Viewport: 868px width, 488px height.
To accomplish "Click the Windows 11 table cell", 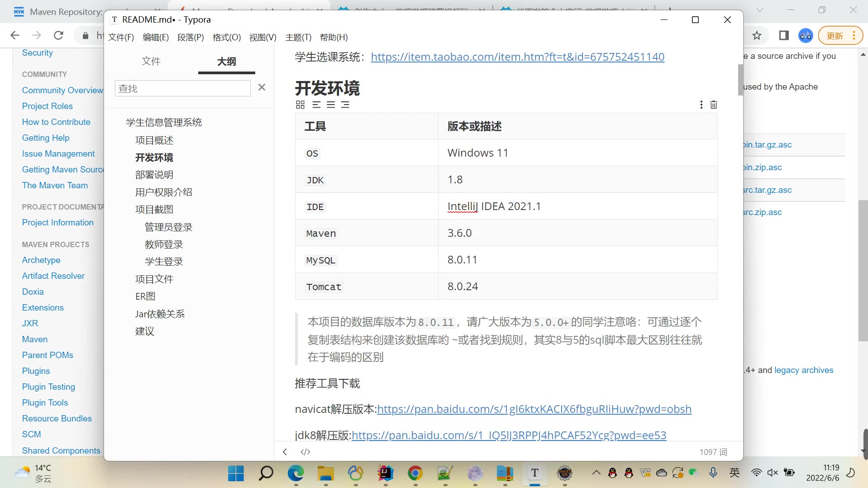I will pos(577,153).
